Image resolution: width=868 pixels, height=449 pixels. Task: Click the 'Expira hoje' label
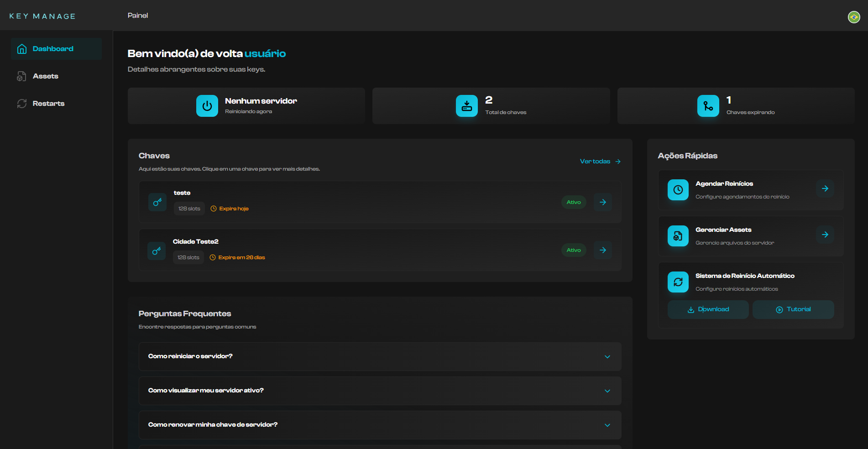(x=234, y=209)
